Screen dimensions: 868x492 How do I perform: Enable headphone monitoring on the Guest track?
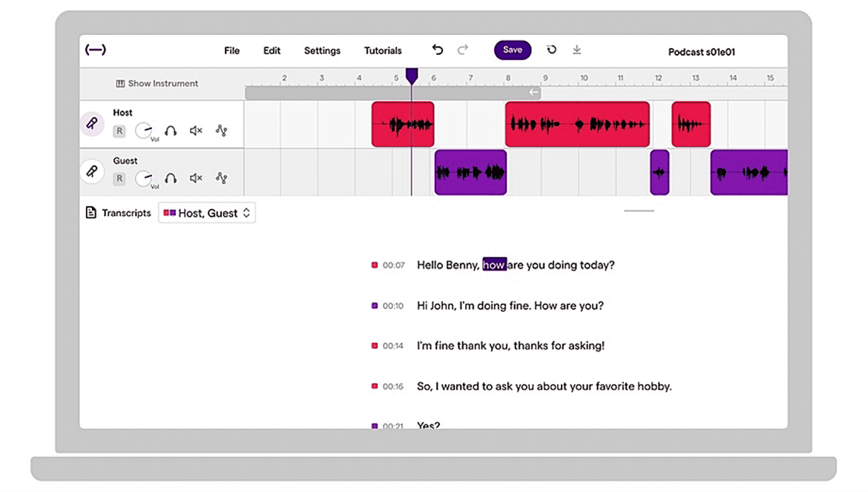coord(171,178)
